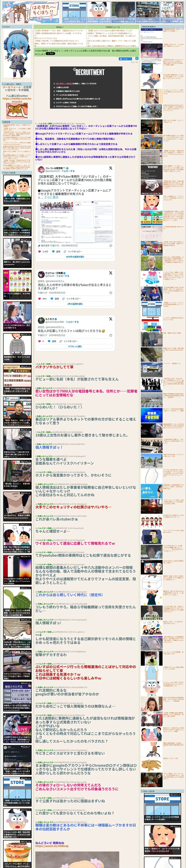Follow だぶりゅー via フォローする link

click(x=62, y=276)
